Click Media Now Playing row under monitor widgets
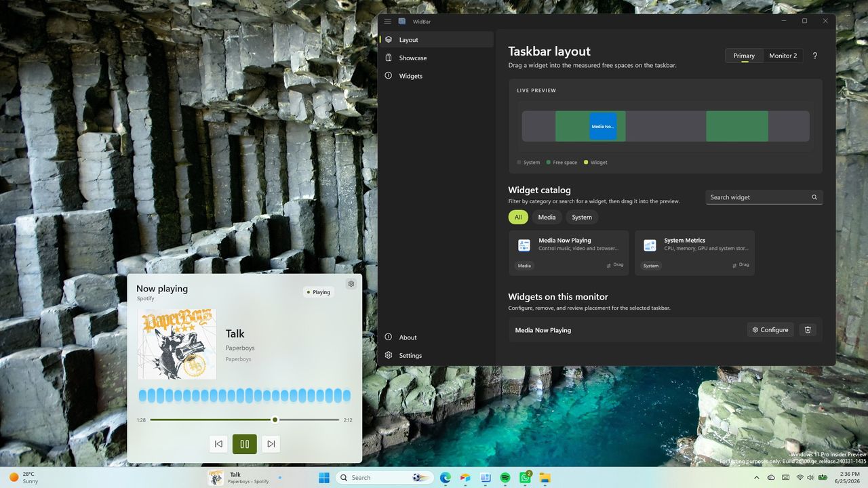868x488 pixels. coord(665,330)
